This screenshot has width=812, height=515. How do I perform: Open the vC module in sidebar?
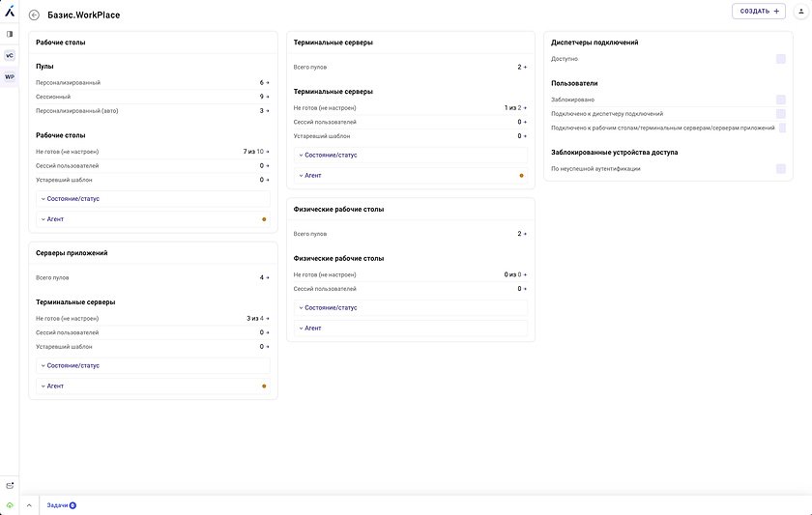(x=10, y=55)
